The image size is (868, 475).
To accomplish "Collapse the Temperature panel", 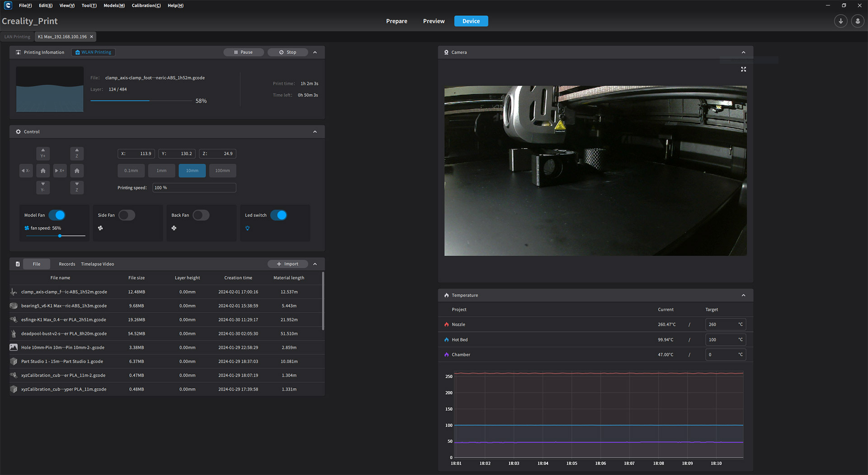I will pyautogui.click(x=743, y=295).
